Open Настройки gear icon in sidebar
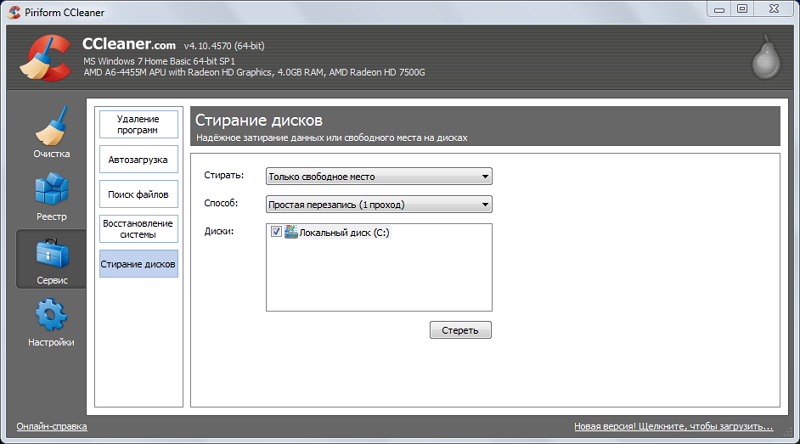800x444 pixels. (51, 318)
